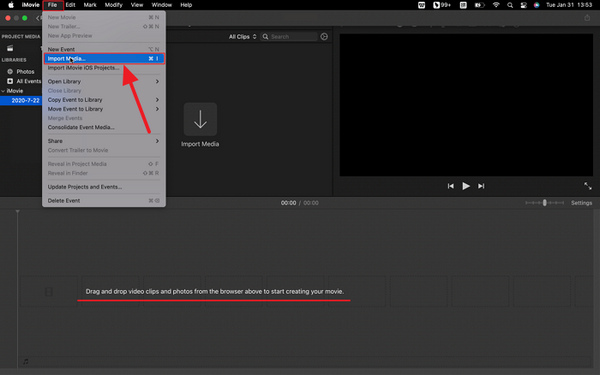Choose Delete Event from File menu
Image resolution: width=600 pixels, height=375 pixels.
[x=103, y=201]
